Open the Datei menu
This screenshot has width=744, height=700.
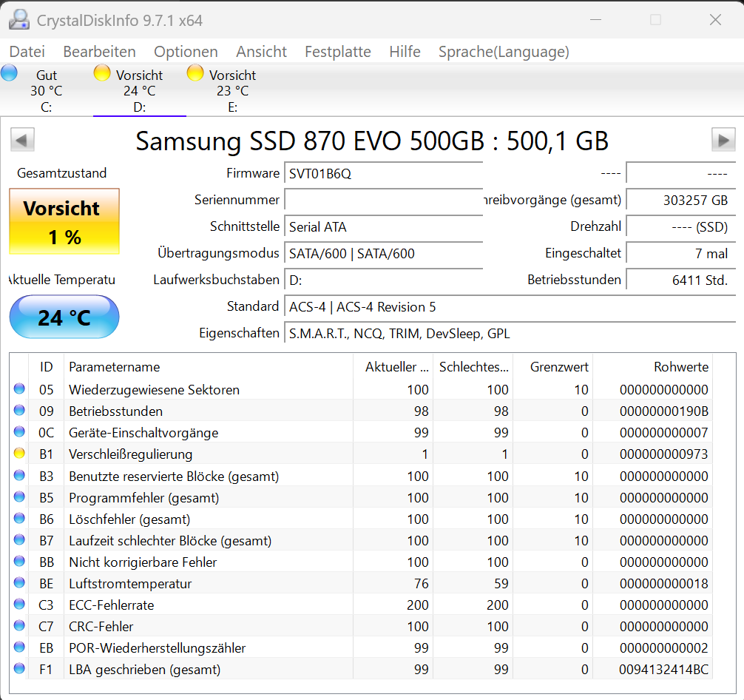[x=27, y=51]
